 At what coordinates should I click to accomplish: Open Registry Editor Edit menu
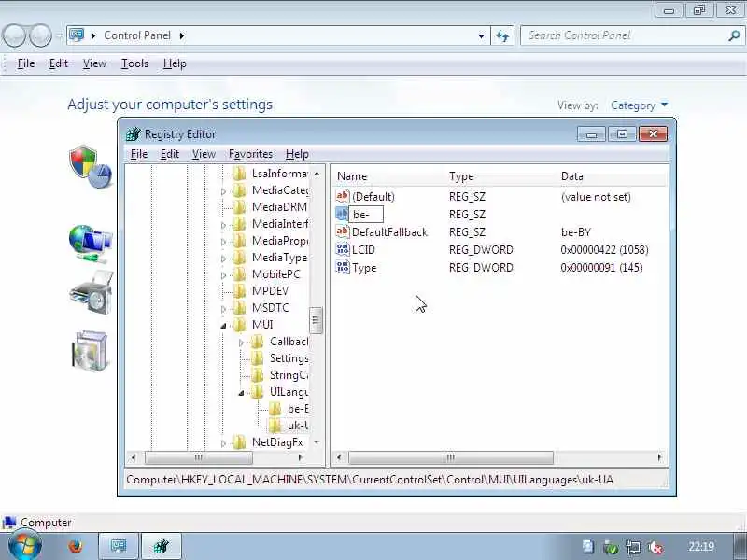click(x=170, y=154)
